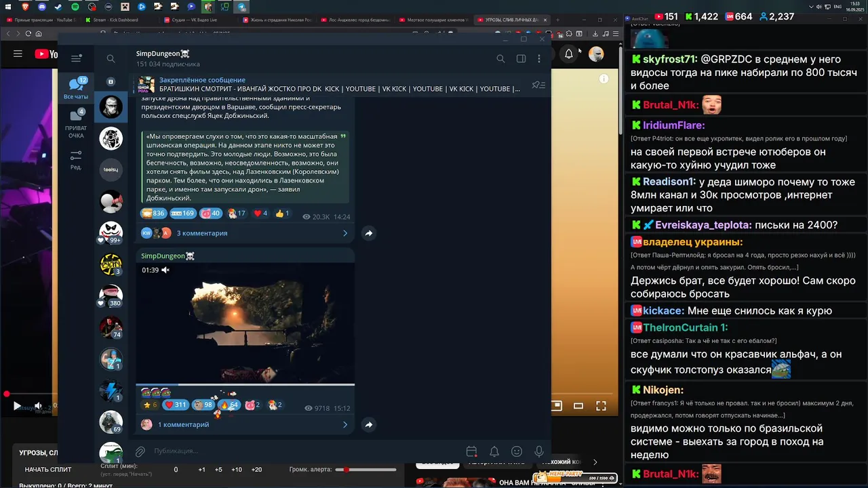The image size is (868, 488).
Task: Click the fire 64 reaction
Action: click(229, 405)
